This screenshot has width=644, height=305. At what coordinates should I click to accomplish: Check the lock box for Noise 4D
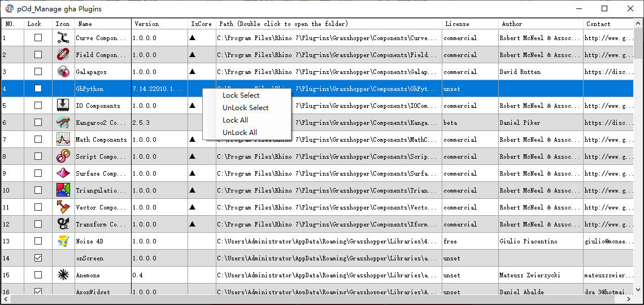click(x=38, y=241)
